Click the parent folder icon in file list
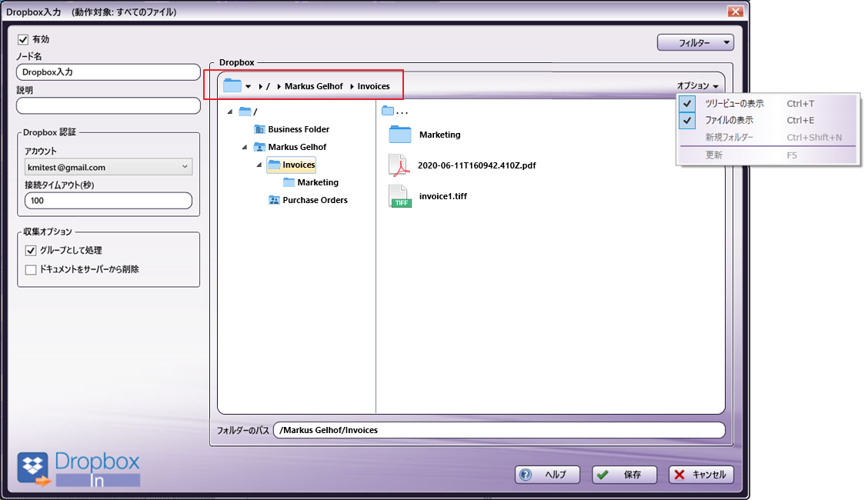This screenshot has width=868, height=500. [x=388, y=111]
